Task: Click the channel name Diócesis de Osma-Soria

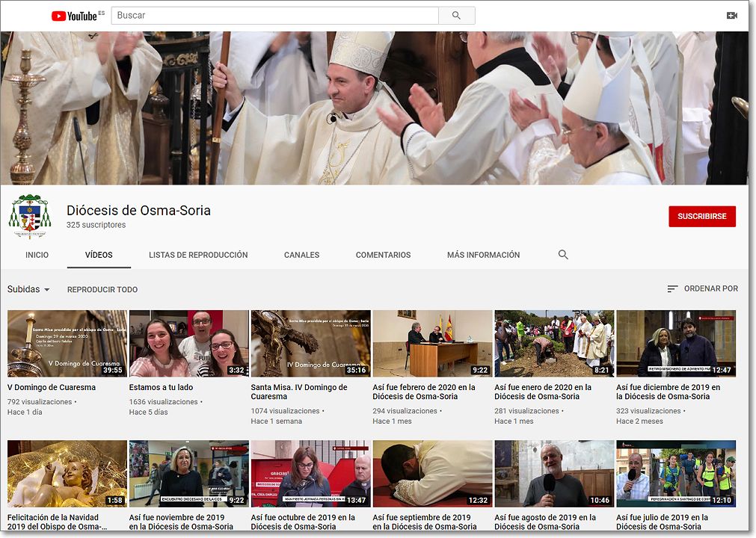Action: 138,211
